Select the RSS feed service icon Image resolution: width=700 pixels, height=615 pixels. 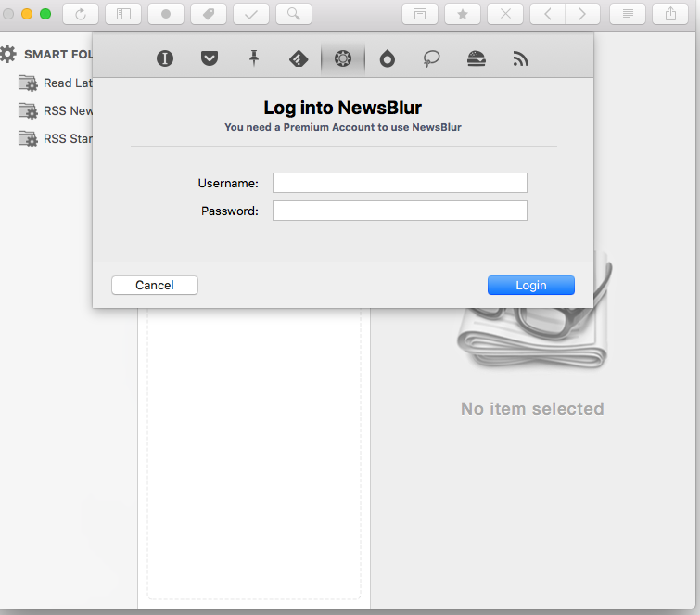pyautogui.click(x=520, y=58)
